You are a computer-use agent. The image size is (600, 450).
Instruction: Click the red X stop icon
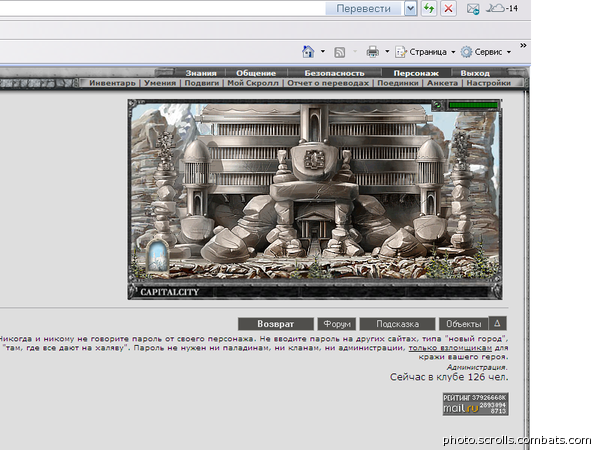click(x=448, y=8)
